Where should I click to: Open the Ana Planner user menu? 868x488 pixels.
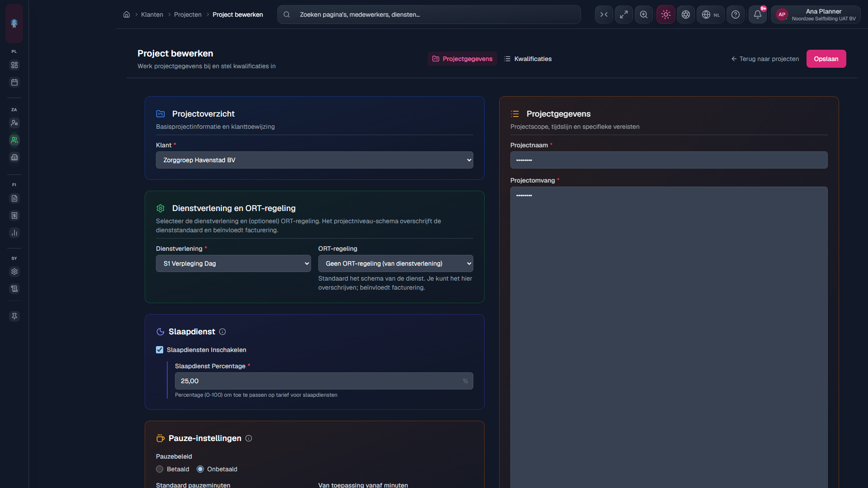coord(816,14)
